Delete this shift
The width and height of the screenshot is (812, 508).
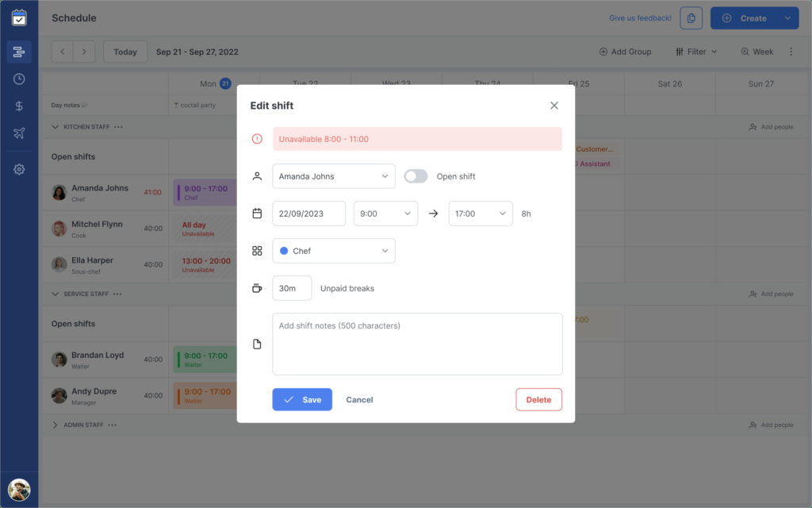tap(538, 399)
